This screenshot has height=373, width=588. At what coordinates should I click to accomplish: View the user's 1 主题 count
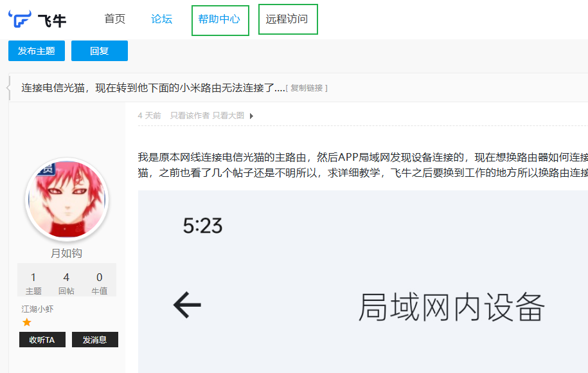click(33, 283)
